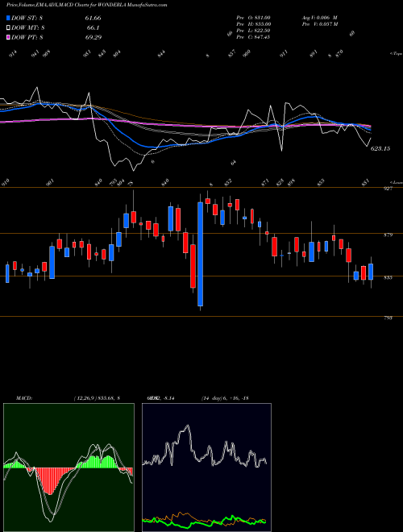Click the 879 price level label
403x532 pixels.
coord(388,235)
